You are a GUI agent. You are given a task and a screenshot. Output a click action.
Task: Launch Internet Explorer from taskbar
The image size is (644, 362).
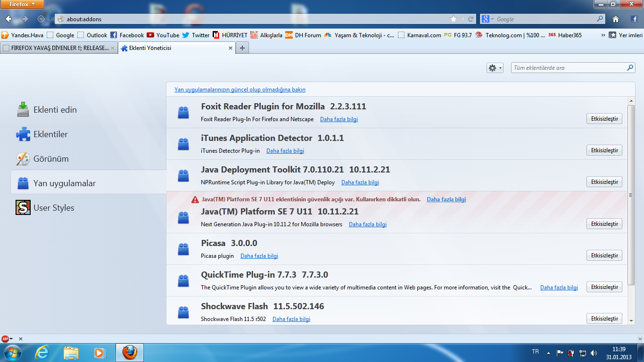tap(42, 353)
